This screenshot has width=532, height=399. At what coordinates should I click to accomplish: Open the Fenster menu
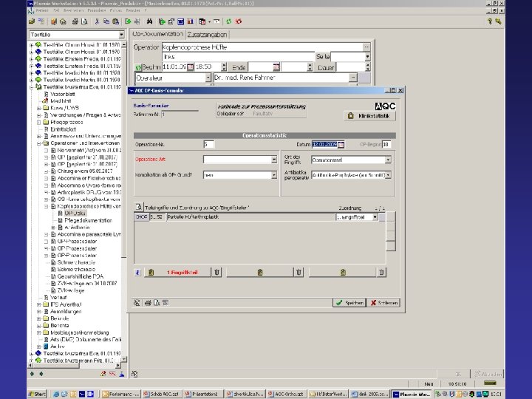click(x=133, y=10)
